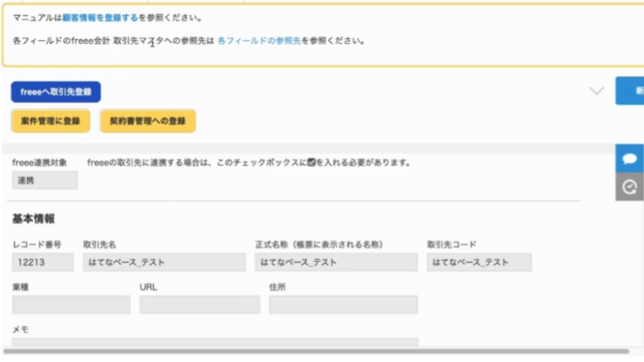Click the empty 住所 input field
The image size is (644, 362).
343,305
